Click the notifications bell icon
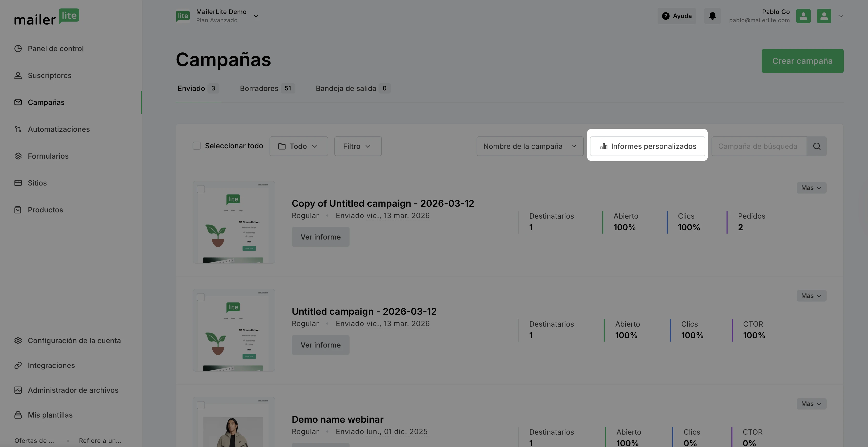The image size is (868, 447). (712, 16)
